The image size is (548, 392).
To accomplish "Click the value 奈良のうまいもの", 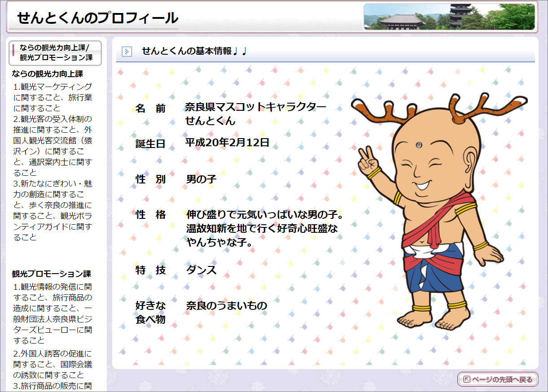I will point(227,305).
